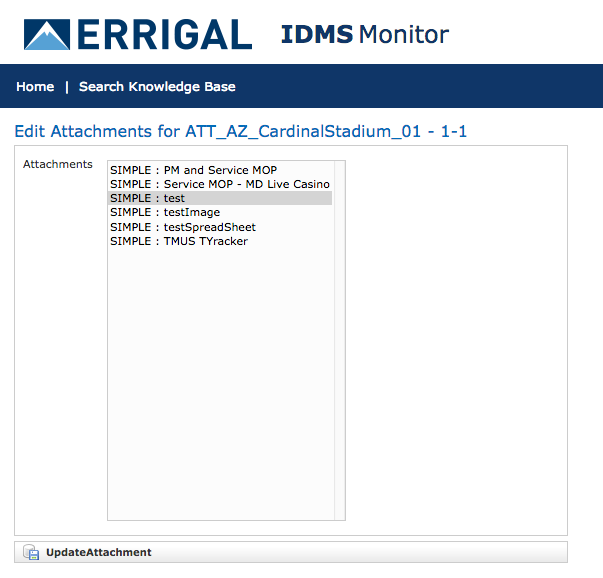This screenshot has width=603, height=578.
Task: Select the 'testImage' attachment
Action: tap(165, 213)
